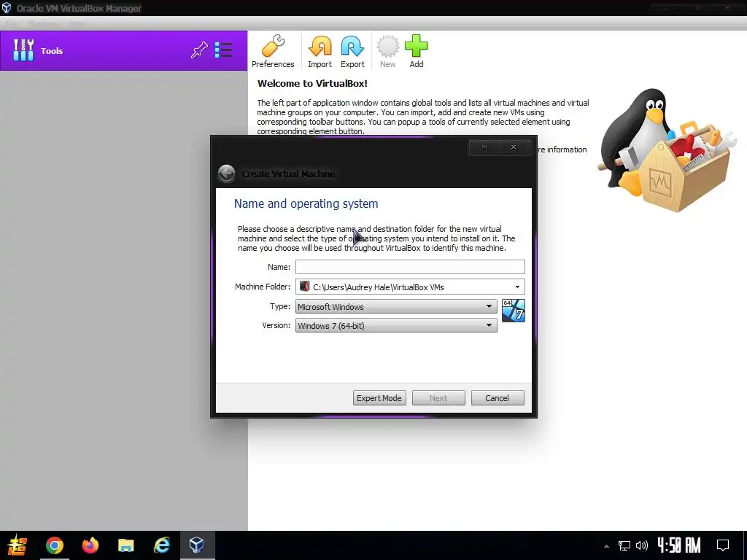Click the pin icon on Tools row
The image size is (747, 560).
[x=199, y=50]
